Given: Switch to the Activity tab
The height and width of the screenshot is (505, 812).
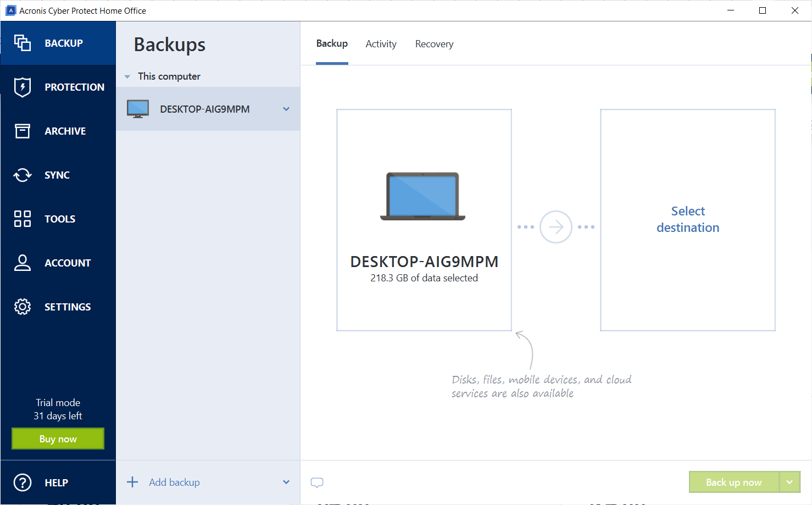Looking at the screenshot, I should click(381, 44).
